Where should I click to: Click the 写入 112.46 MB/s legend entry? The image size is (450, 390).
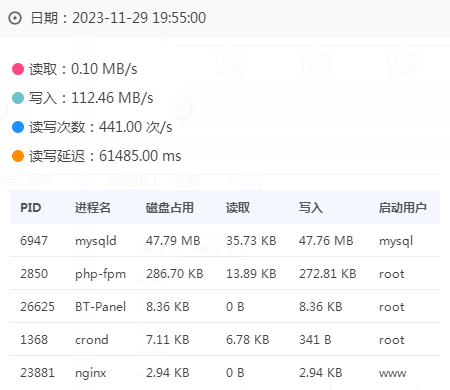tap(91, 98)
